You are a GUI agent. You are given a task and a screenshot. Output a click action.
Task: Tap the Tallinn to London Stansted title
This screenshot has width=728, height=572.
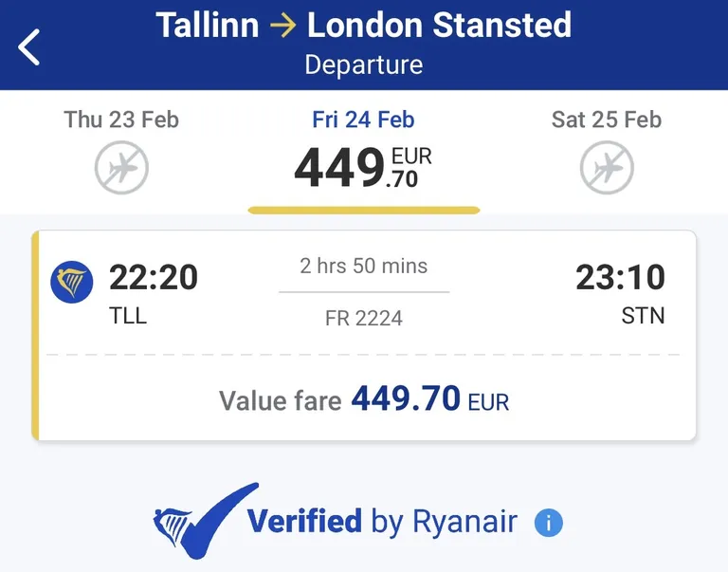pos(364,25)
